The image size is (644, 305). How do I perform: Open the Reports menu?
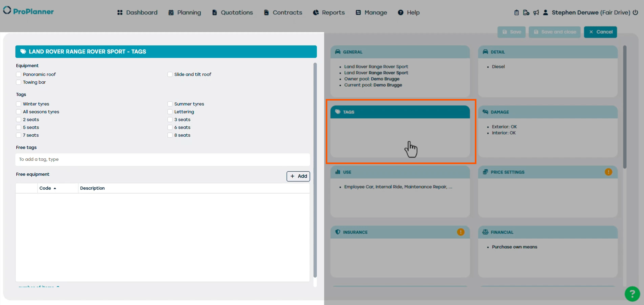pyautogui.click(x=329, y=12)
